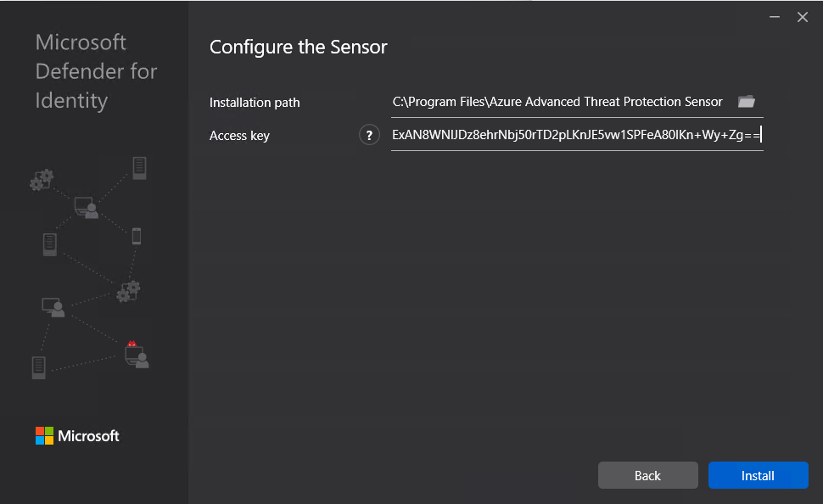Click the server icon left of the smartphone
Image resolution: width=823 pixels, height=504 pixels.
49,244
